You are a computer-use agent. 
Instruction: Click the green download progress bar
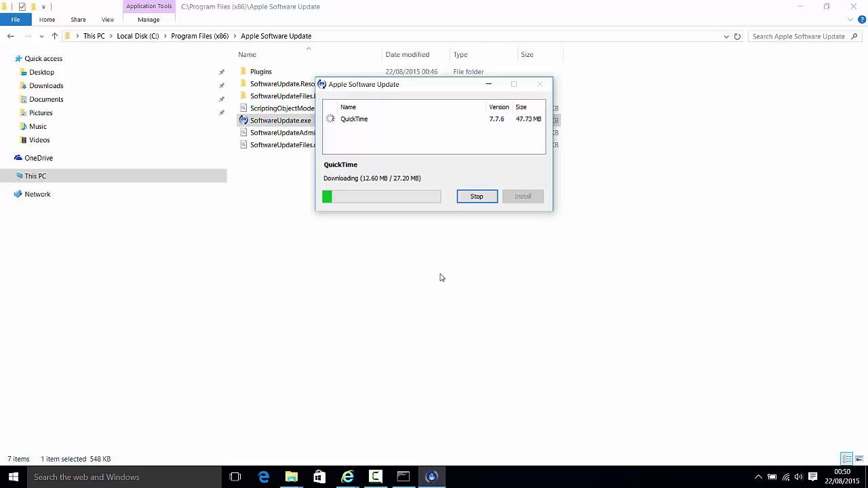tap(382, 197)
